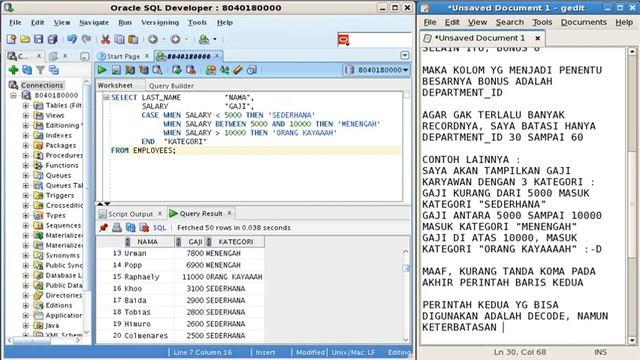This screenshot has width=640, height=360.
Task: Expand the Sequences tree node
Action: [26, 225]
